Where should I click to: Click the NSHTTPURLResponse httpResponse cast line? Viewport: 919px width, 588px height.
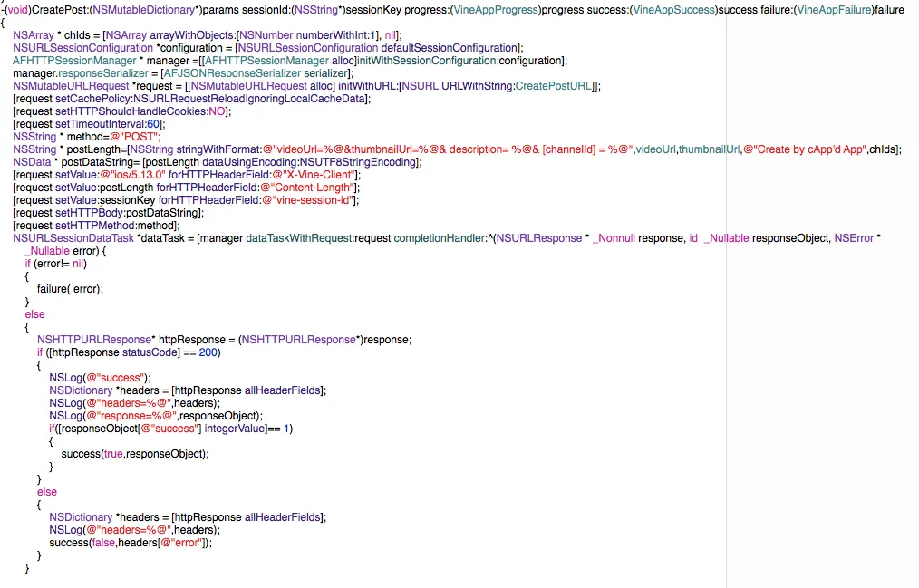click(225, 340)
